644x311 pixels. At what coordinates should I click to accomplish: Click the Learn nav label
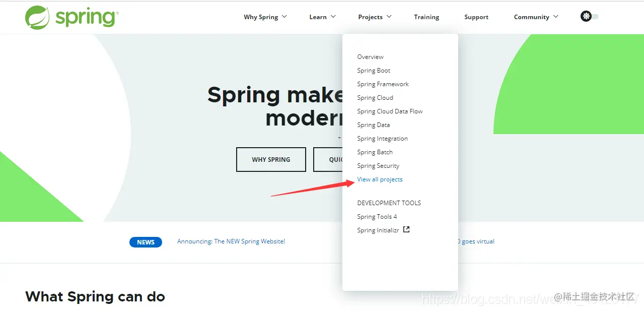pos(318,17)
